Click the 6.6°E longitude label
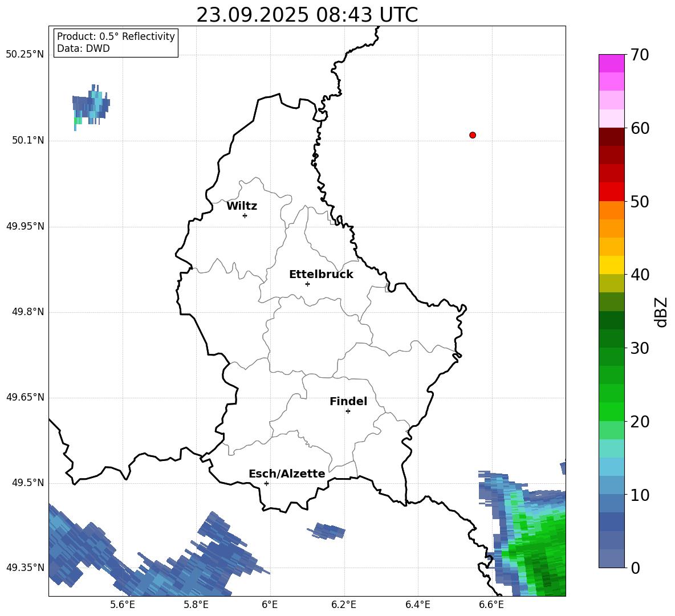Screen dimensions: 675x616 click(x=491, y=605)
